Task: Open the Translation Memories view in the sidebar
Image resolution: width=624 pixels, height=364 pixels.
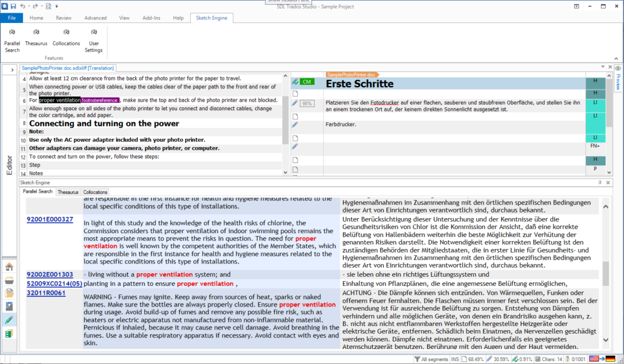Action: (9, 334)
